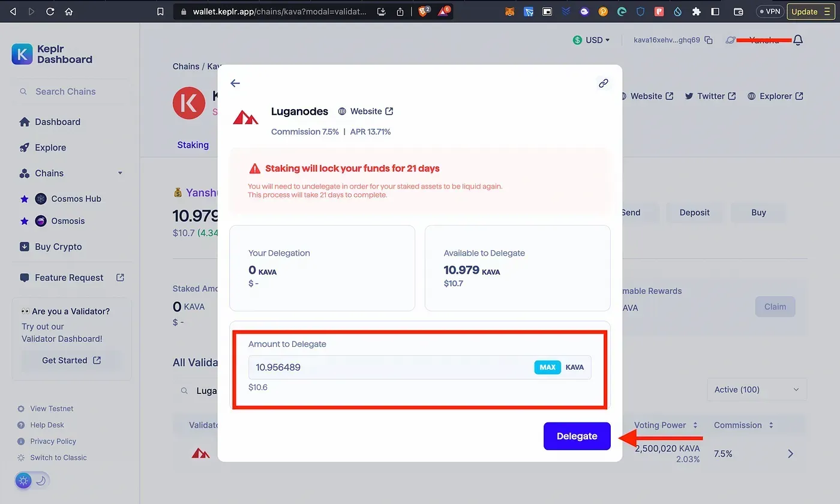Open the MetaMask fox extension

click(509, 11)
